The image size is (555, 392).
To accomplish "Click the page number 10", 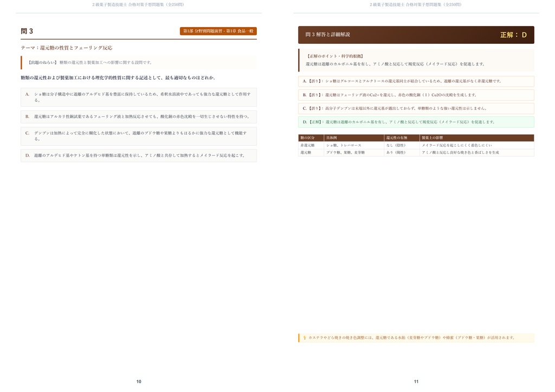I will click(x=139, y=382).
